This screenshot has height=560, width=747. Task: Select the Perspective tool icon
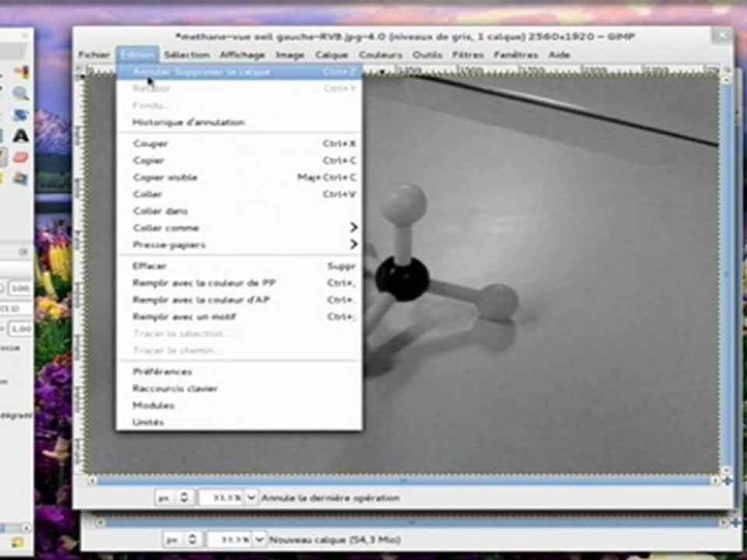click(x=20, y=115)
